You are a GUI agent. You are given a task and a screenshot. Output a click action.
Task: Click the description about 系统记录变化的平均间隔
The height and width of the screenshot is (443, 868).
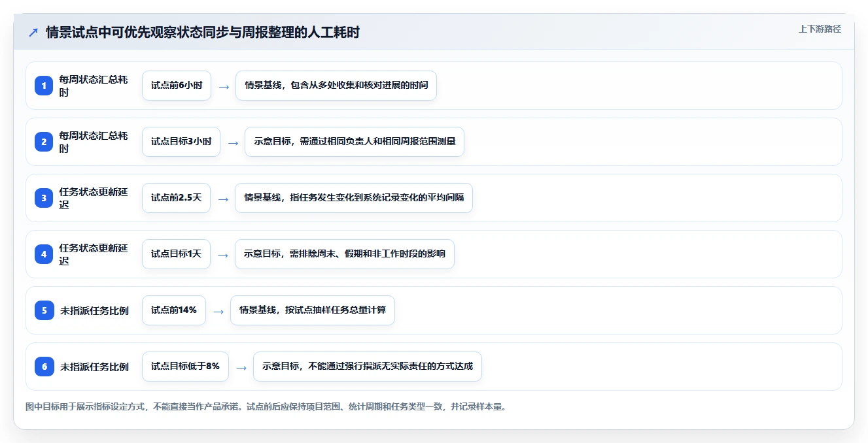354,198
